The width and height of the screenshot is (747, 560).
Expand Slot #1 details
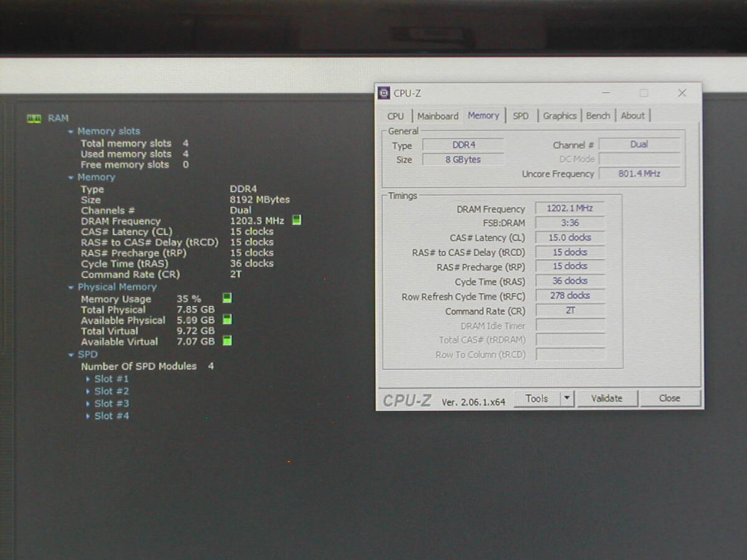click(x=88, y=379)
